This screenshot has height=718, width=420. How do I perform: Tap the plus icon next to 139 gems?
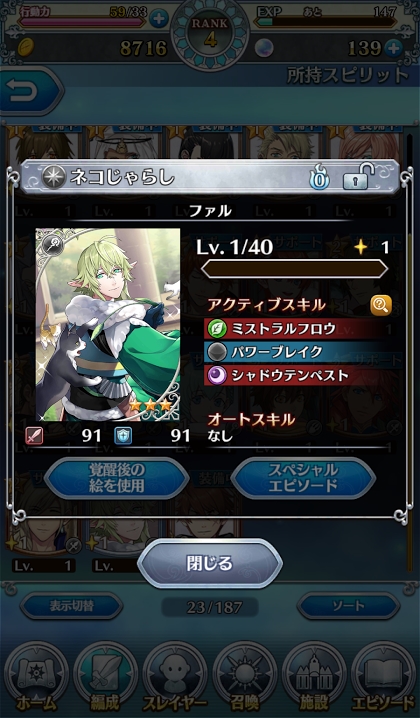pyautogui.click(x=393, y=48)
